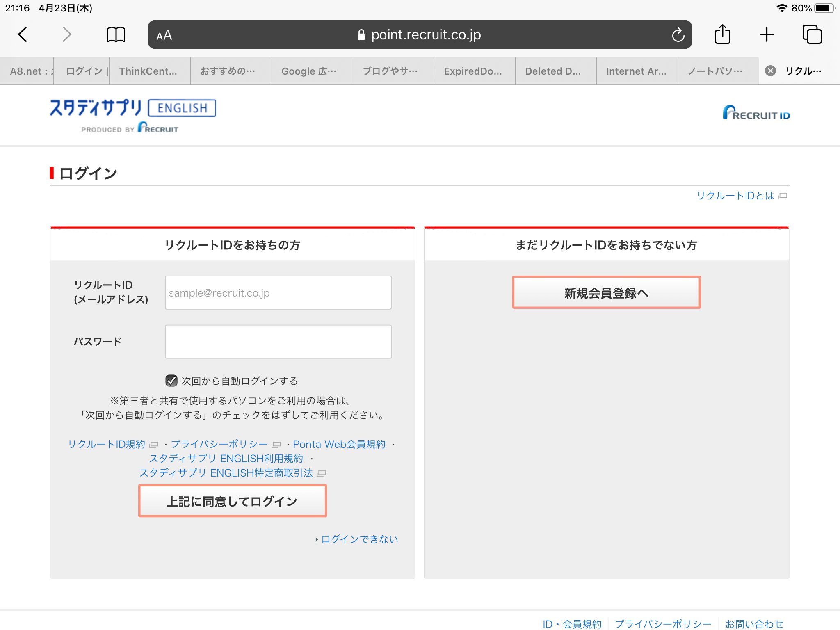Open the share sheet icon

click(x=722, y=34)
